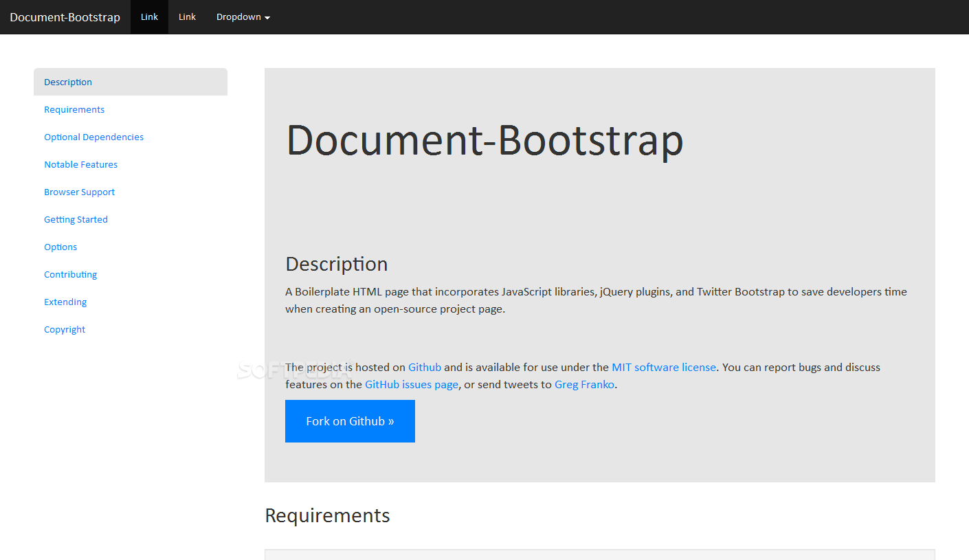Follow the Github link in paragraph
The image size is (969, 560).
(x=425, y=368)
